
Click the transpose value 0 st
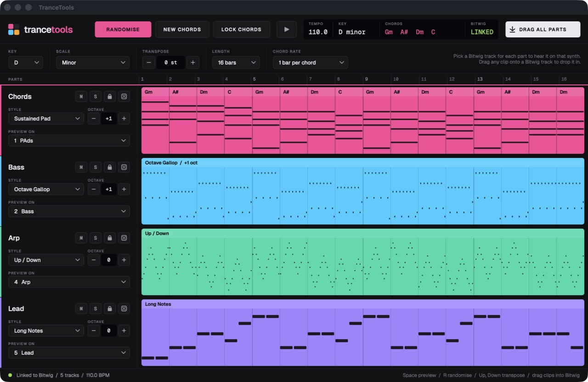tap(170, 62)
